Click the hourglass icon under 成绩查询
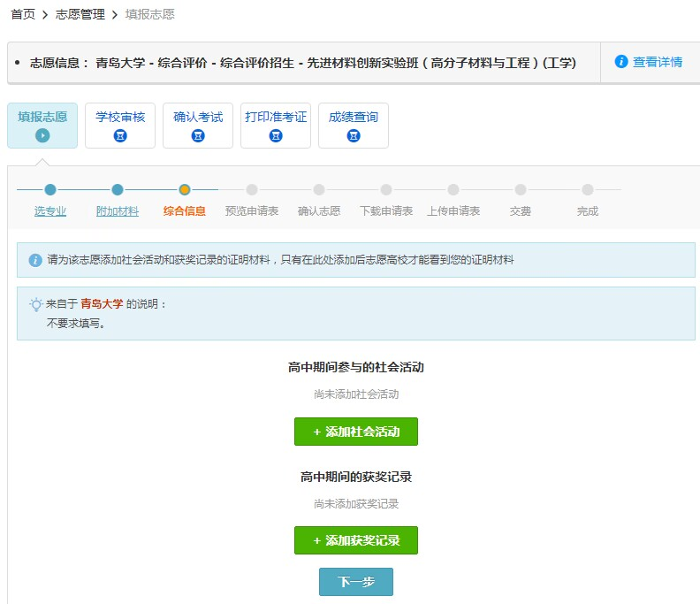 tap(354, 135)
